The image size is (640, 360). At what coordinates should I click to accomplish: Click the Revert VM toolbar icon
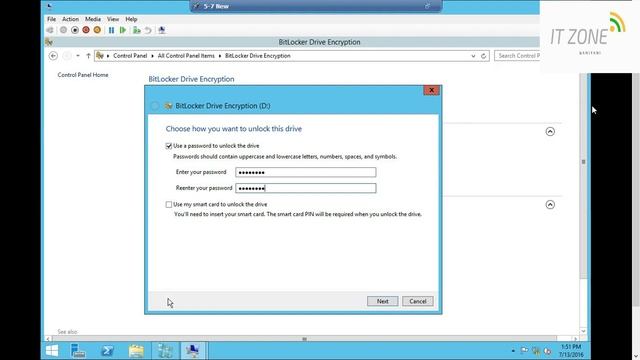(148, 30)
